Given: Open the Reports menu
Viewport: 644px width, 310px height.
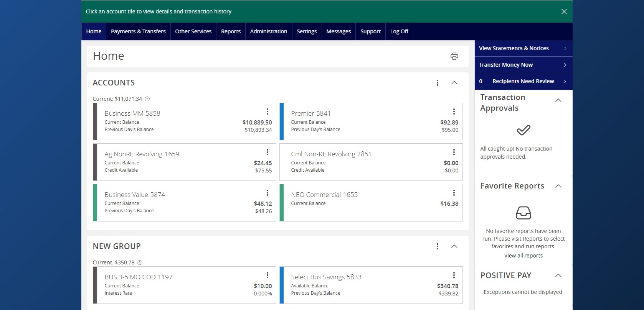Looking at the screenshot, I should (231, 31).
